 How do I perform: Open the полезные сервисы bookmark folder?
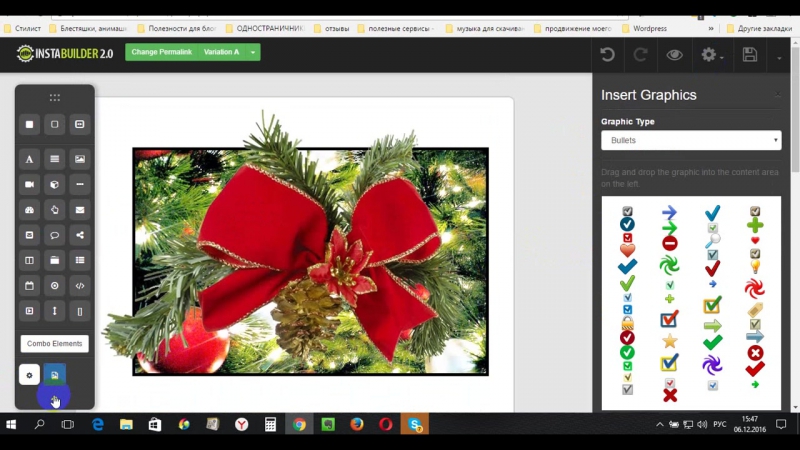tap(396, 29)
